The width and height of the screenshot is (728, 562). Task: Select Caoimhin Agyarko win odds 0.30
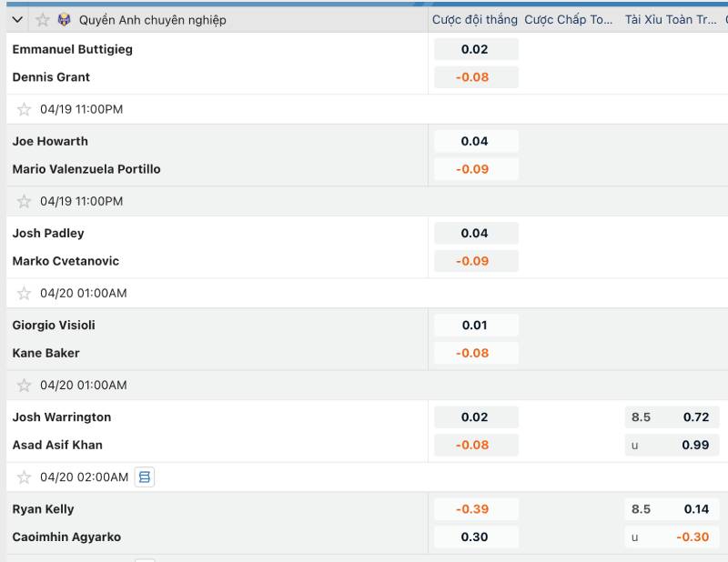coord(475,537)
